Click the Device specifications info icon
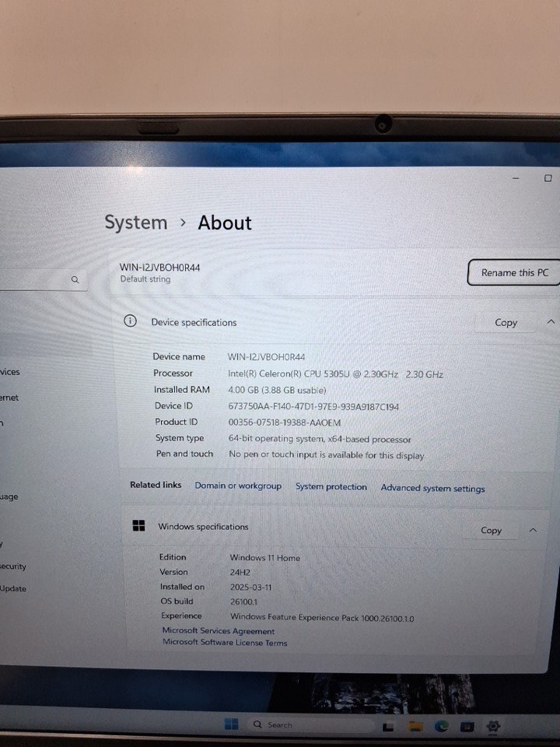 pos(131,321)
